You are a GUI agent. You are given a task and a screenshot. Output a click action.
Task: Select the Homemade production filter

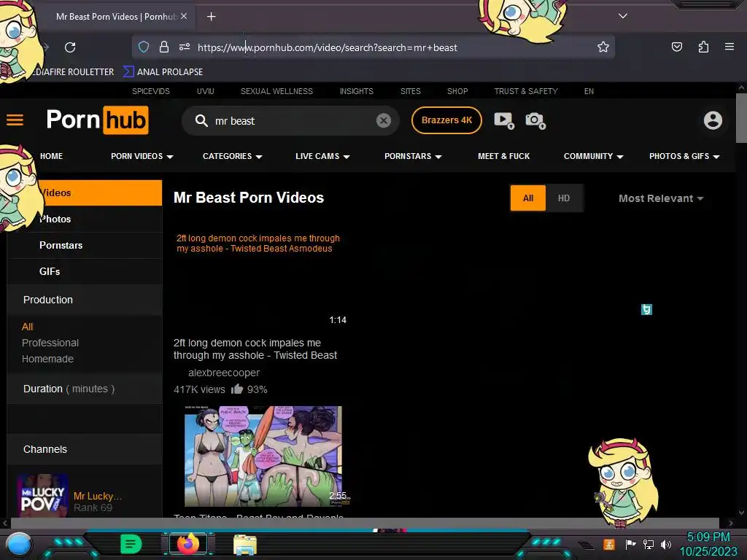coord(47,359)
